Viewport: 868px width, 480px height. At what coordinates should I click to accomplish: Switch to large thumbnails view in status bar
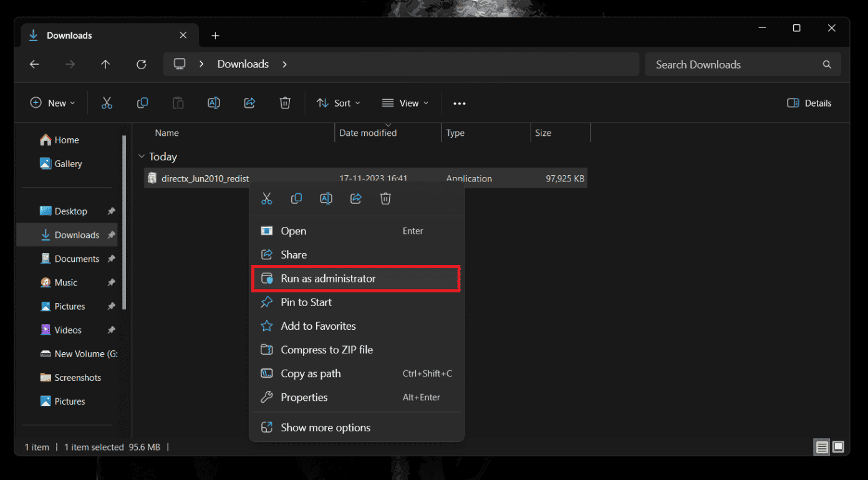[838, 447]
